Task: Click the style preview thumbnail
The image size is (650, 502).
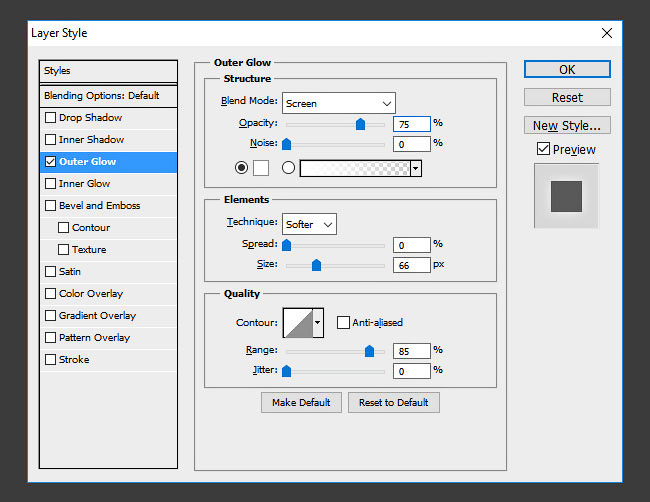Action: click(x=566, y=196)
